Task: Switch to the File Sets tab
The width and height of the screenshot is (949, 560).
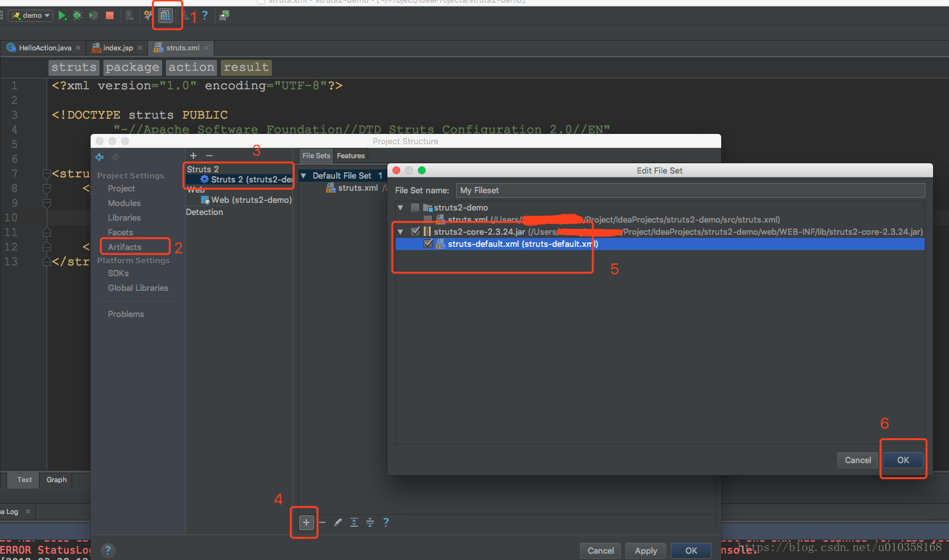Action: [317, 156]
